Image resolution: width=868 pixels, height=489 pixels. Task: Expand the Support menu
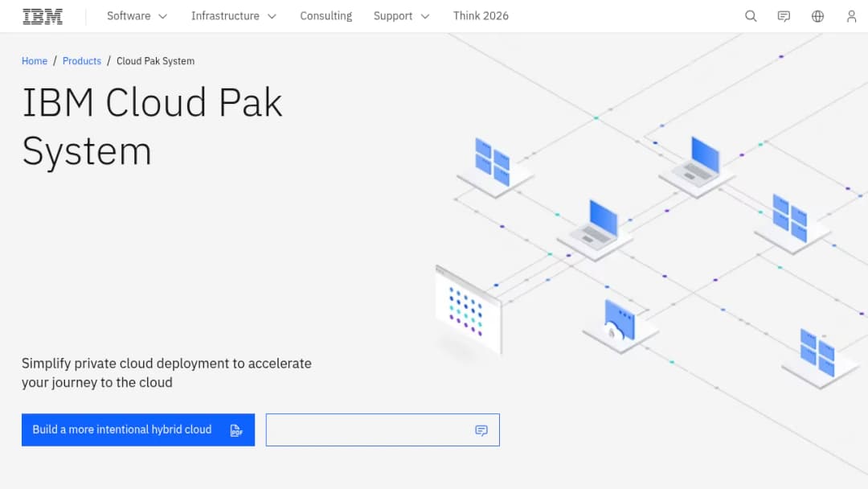(401, 16)
